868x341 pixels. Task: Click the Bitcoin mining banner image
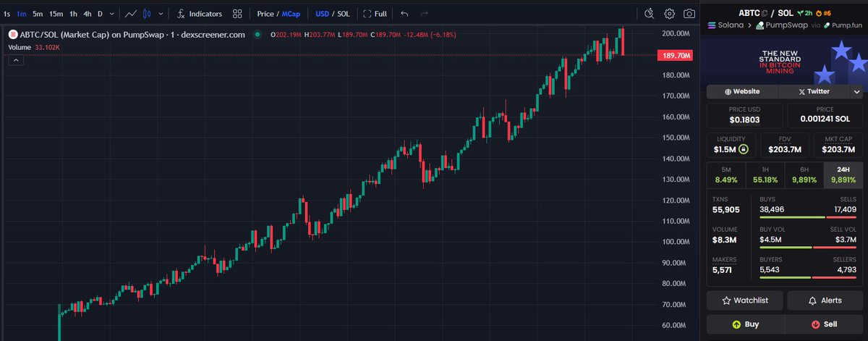pyautogui.click(x=786, y=60)
